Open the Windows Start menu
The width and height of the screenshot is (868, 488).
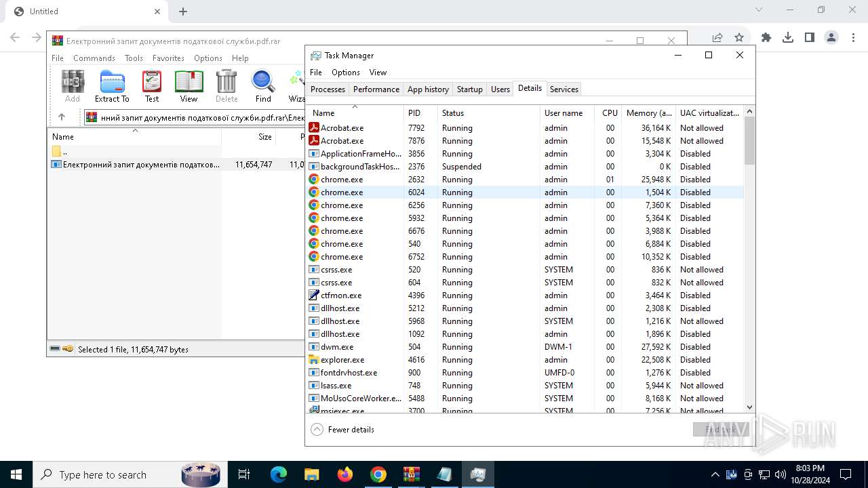pos(16,474)
